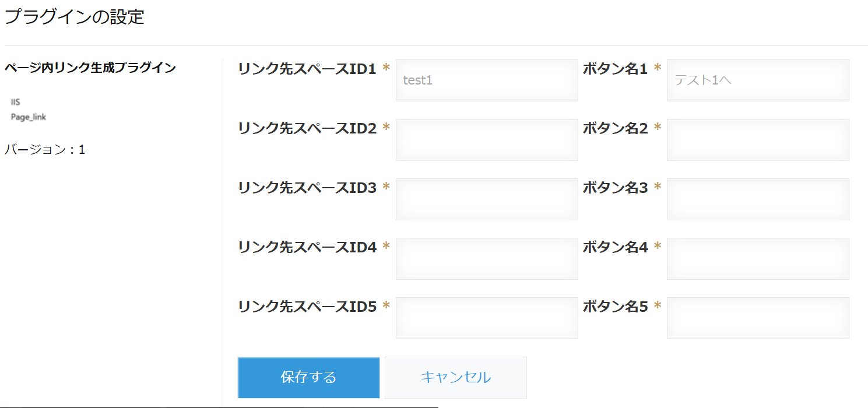Click into the ボタン名3 field
This screenshot has height=408, width=868.
point(758,199)
